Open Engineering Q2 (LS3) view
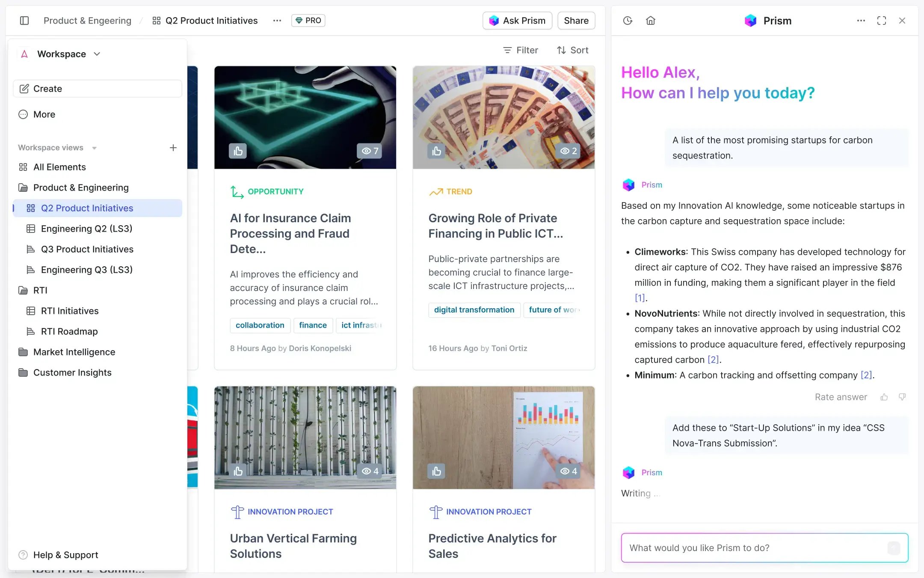 [86, 229]
